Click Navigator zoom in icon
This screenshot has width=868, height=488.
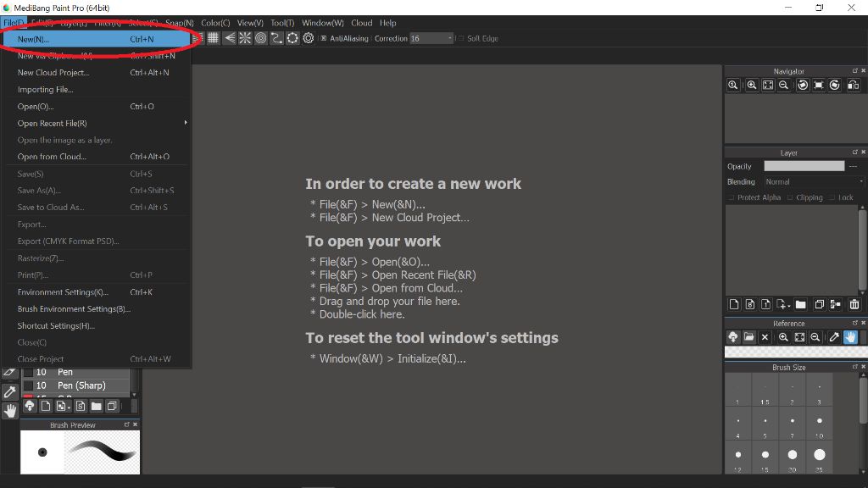tap(752, 86)
